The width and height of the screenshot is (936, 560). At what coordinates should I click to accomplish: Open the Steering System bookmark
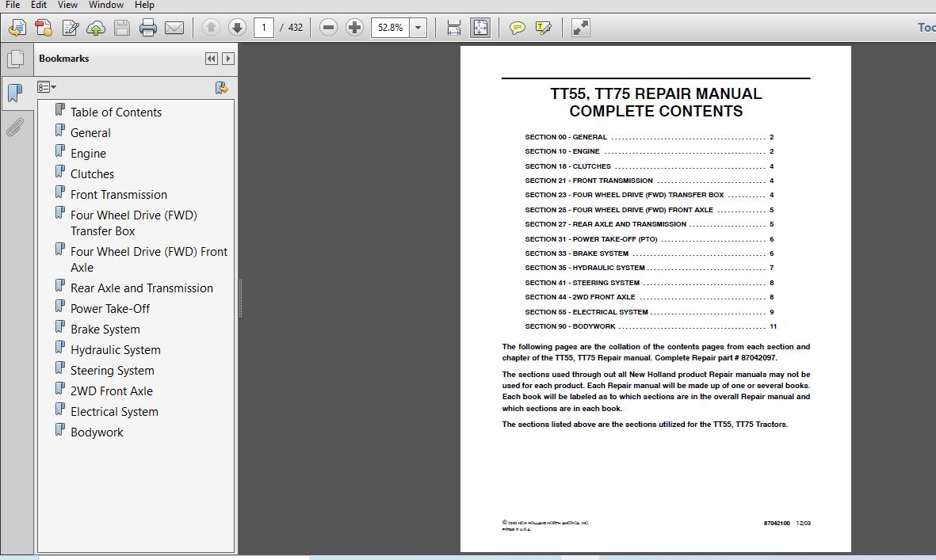pos(113,371)
